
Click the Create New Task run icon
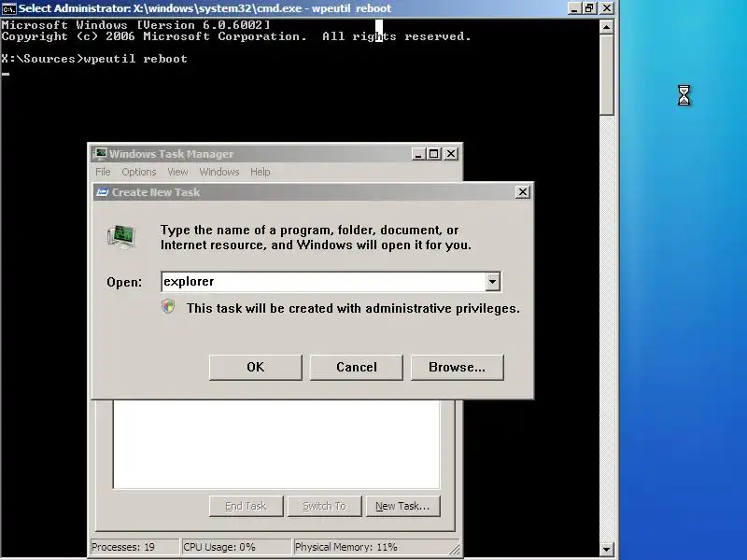pyautogui.click(x=102, y=192)
